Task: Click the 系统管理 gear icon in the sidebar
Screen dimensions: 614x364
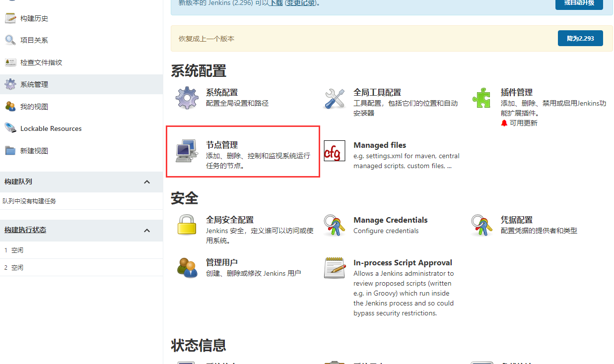Action: [x=10, y=84]
